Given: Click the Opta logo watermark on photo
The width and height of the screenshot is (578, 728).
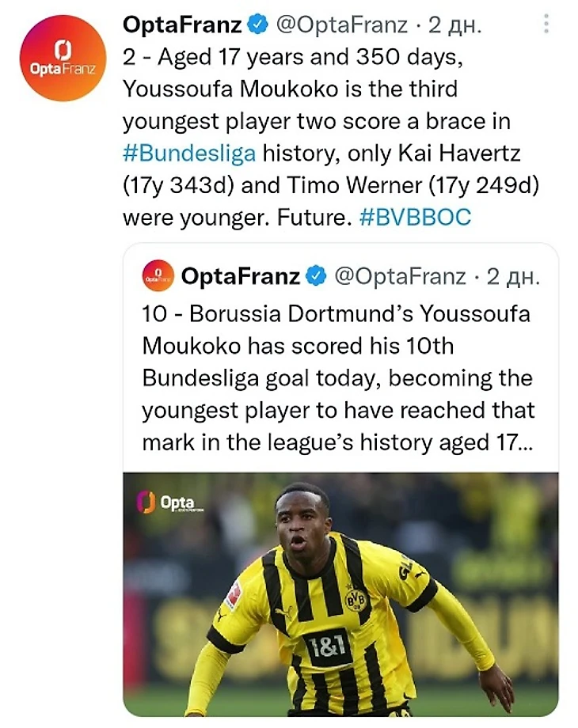Looking at the screenshot, I should 168,502.
